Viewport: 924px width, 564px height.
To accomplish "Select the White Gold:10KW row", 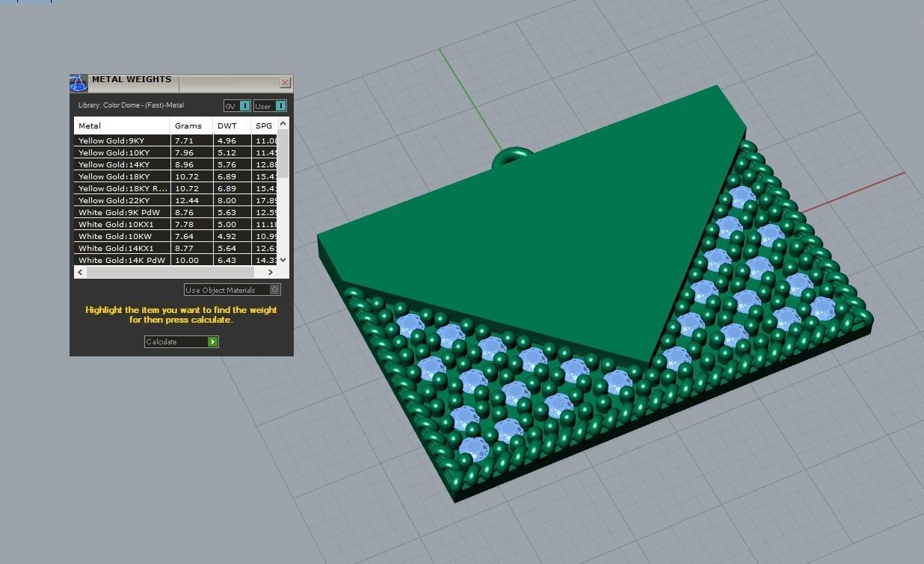I will (176, 236).
